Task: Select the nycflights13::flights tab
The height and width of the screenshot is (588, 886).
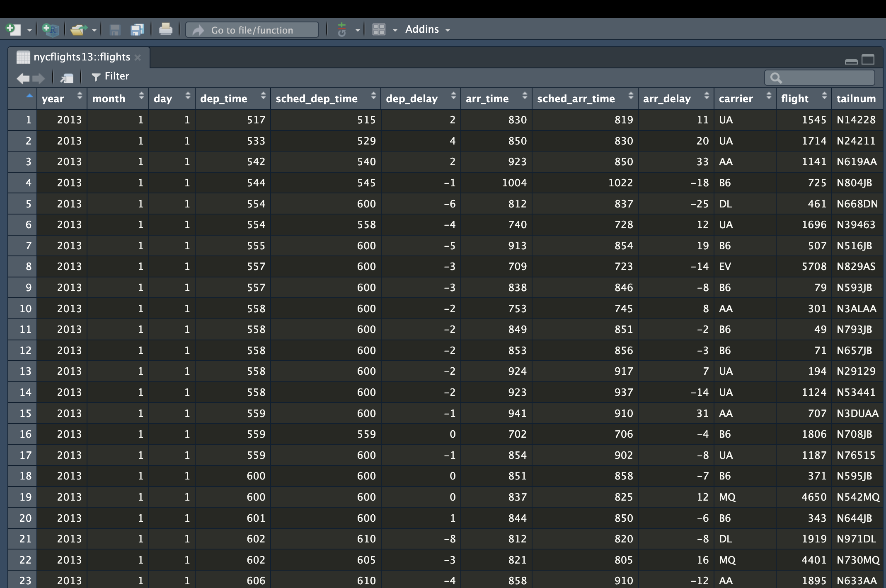Action: (81, 57)
